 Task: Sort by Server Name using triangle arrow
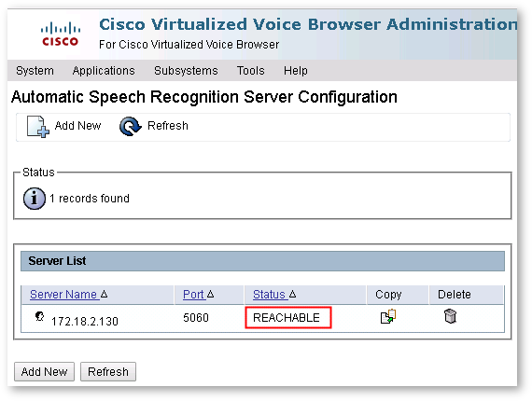point(105,294)
